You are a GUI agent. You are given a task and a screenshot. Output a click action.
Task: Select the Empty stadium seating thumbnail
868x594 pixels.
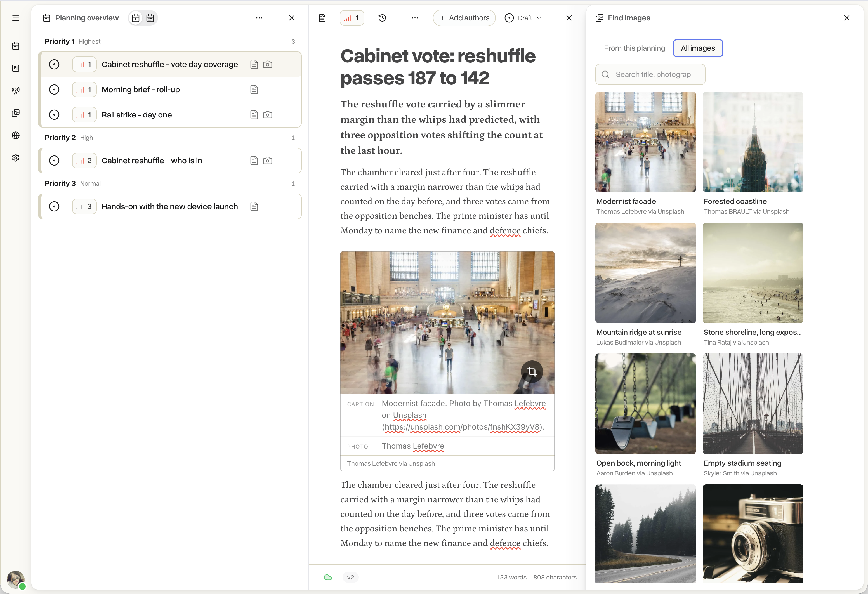pos(753,404)
